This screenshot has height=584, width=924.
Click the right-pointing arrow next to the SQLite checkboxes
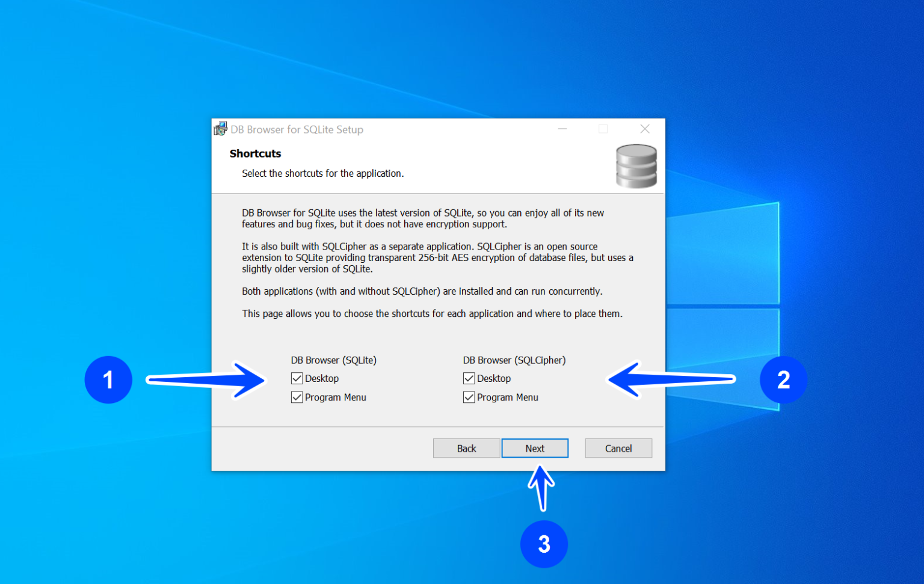click(208, 380)
